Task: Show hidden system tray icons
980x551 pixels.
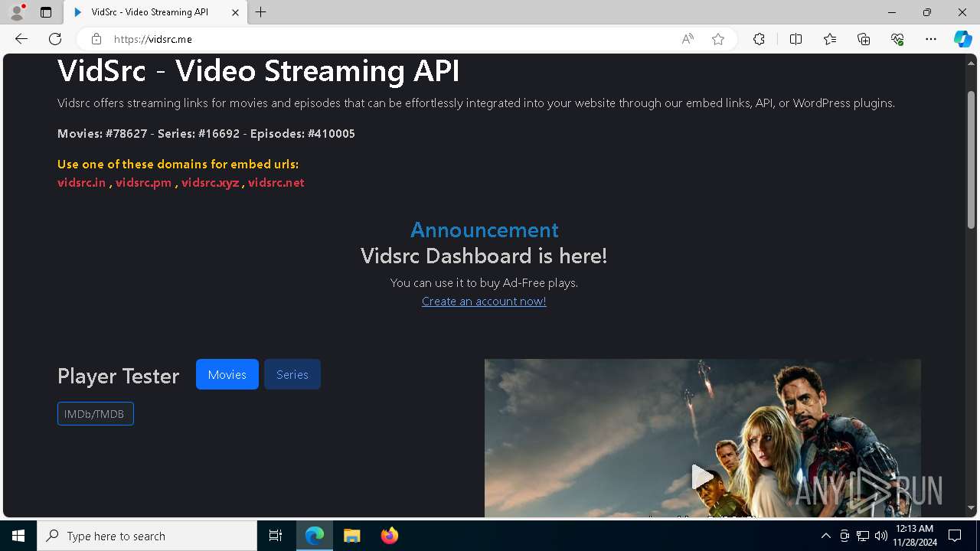Action: coord(825,536)
